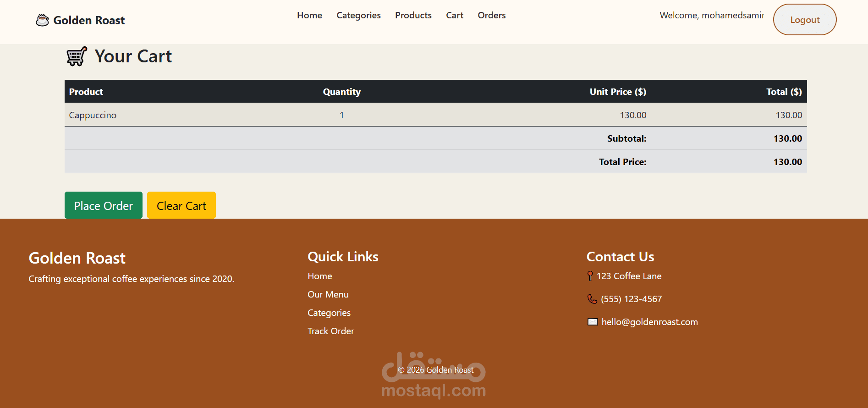Place the order with the green button
The width and height of the screenshot is (868, 408).
click(104, 205)
